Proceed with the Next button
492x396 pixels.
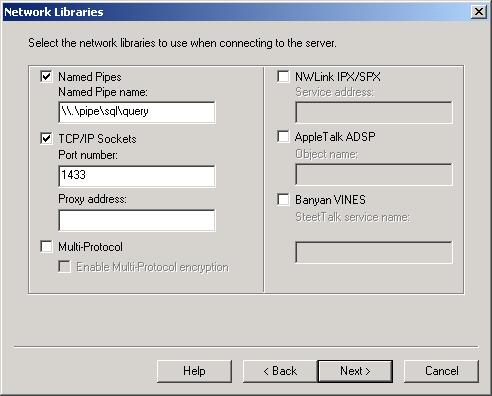click(355, 371)
